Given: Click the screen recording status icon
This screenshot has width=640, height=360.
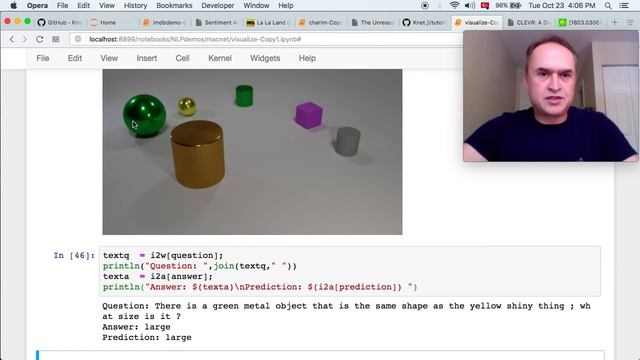Looking at the screenshot, I should [425, 6].
